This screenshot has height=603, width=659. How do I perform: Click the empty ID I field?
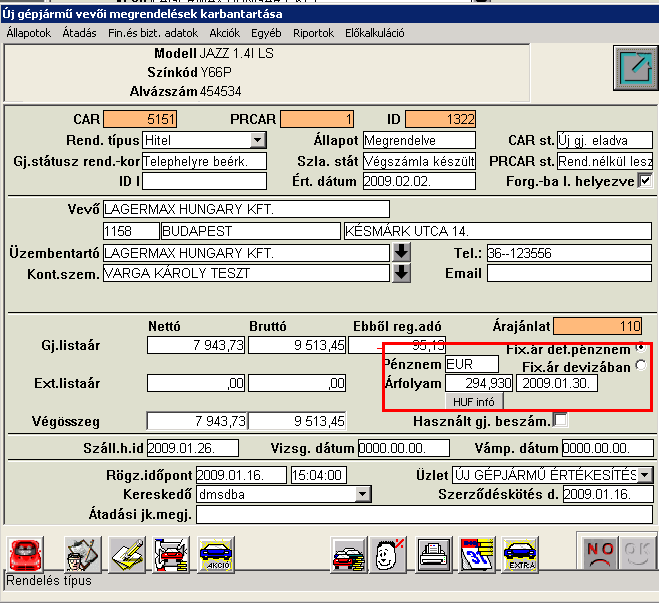(x=204, y=181)
